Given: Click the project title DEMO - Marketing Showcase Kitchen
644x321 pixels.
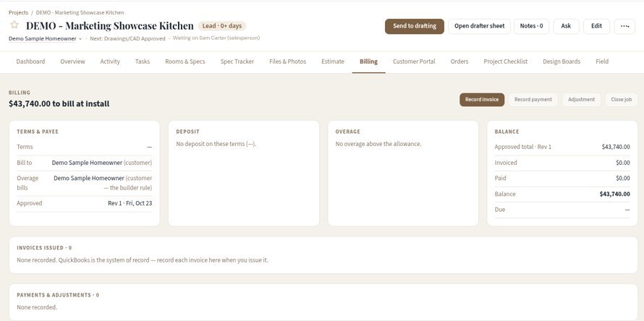Looking at the screenshot, I should coord(110,26).
